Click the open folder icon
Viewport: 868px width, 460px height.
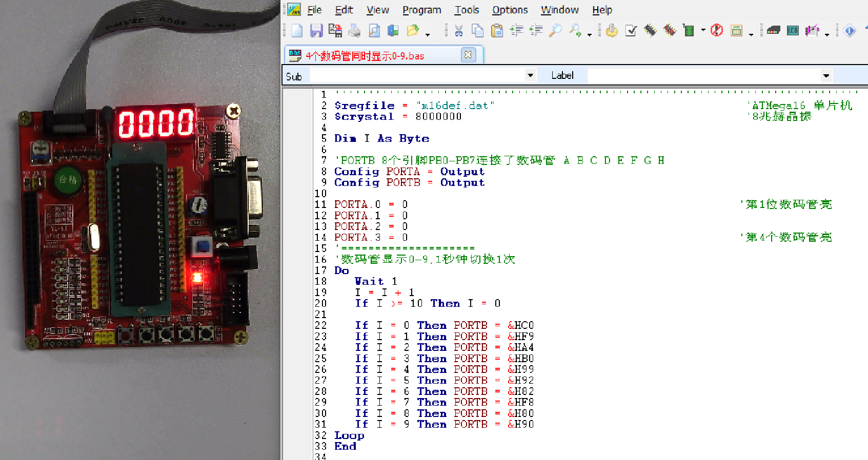pos(412,31)
